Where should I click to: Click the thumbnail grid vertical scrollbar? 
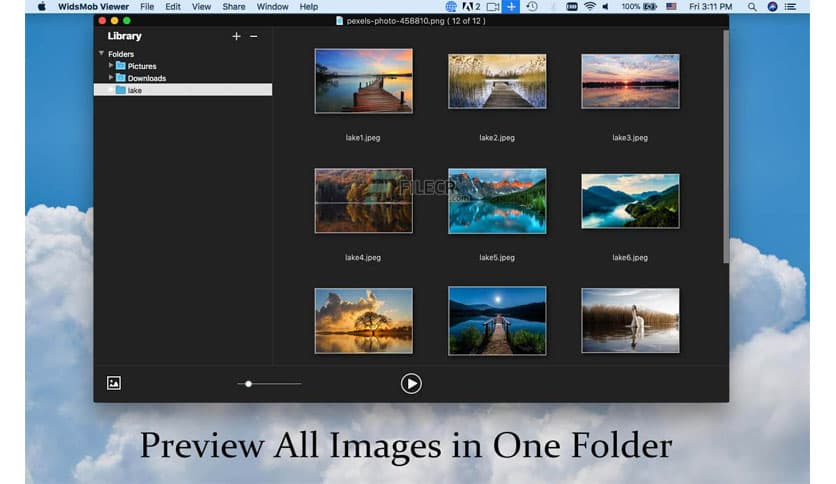coord(726,147)
